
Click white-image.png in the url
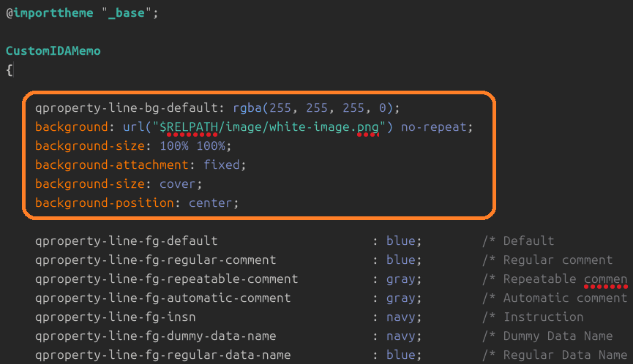click(x=324, y=127)
